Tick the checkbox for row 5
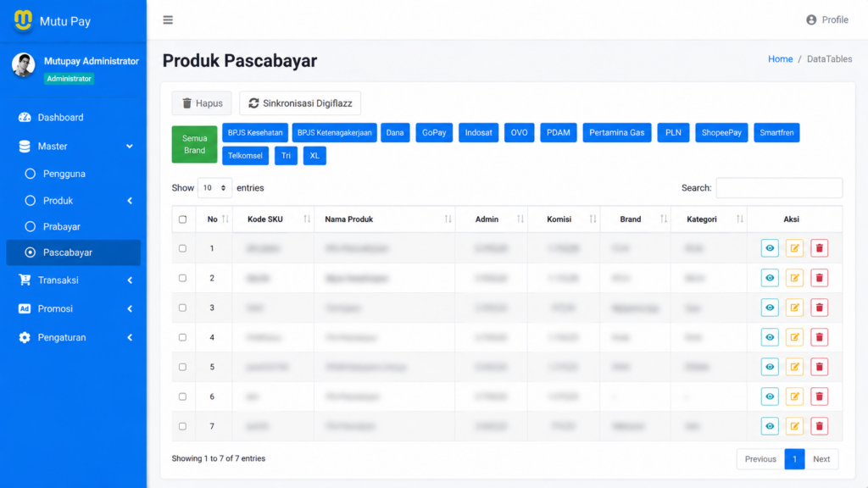This screenshot has width=868, height=488. coord(183,367)
